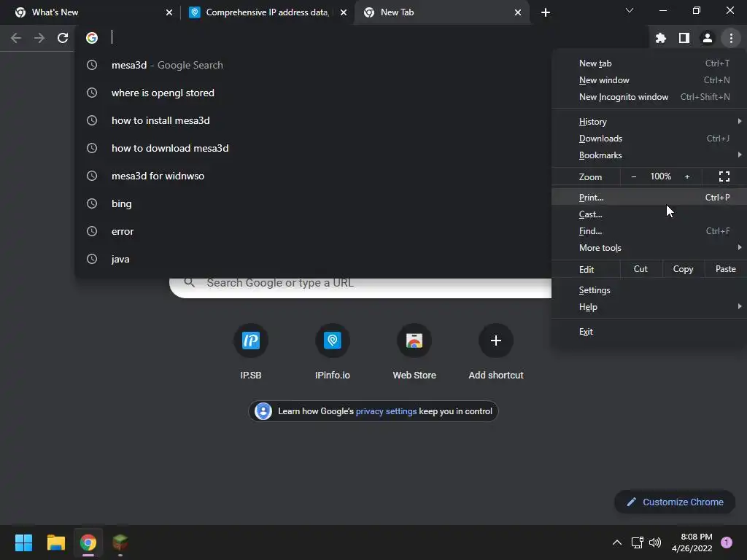
Task: Expand the Help submenu
Action: 649,307
